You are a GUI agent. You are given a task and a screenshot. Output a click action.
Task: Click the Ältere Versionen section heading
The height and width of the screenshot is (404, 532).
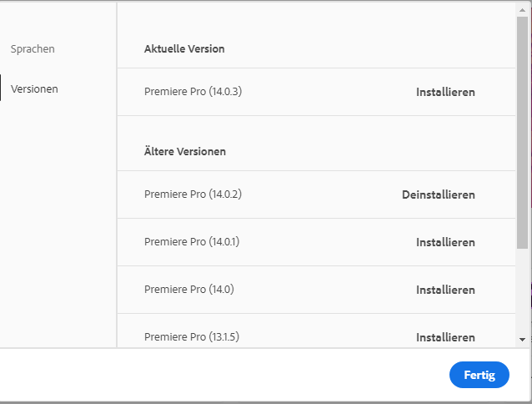point(185,152)
